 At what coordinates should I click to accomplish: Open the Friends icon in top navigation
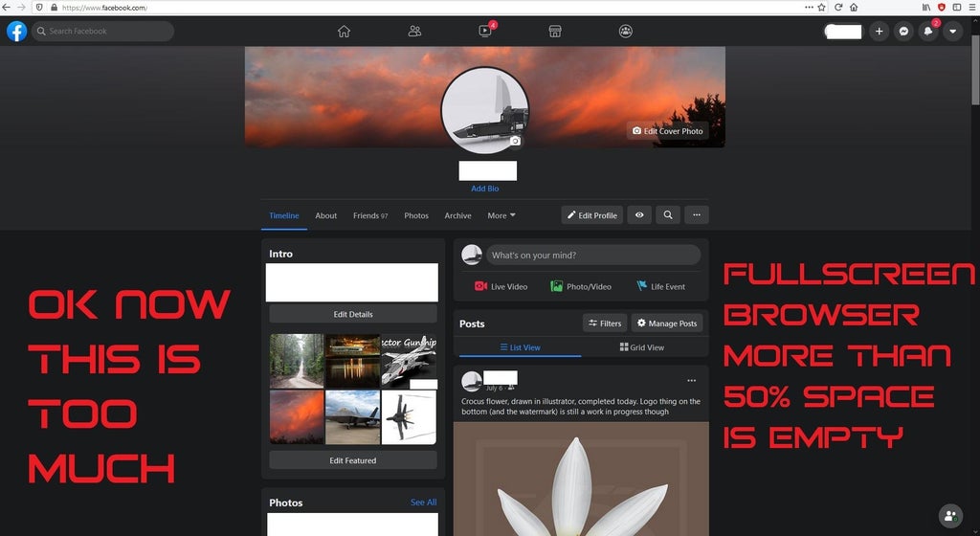414,32
